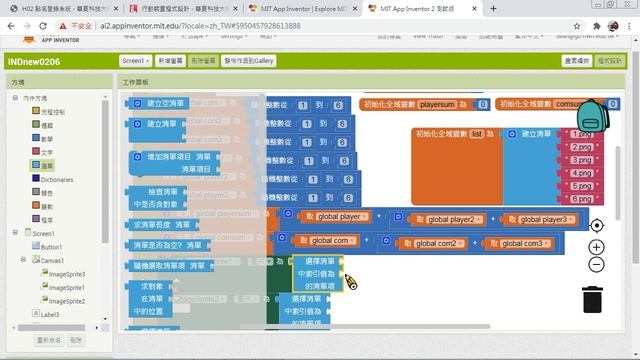This screenshot has height=360, width=640.
Task: Open mutator gear on 增加清單項目 block
Action: pyautogui.click(x=138, y=157)
